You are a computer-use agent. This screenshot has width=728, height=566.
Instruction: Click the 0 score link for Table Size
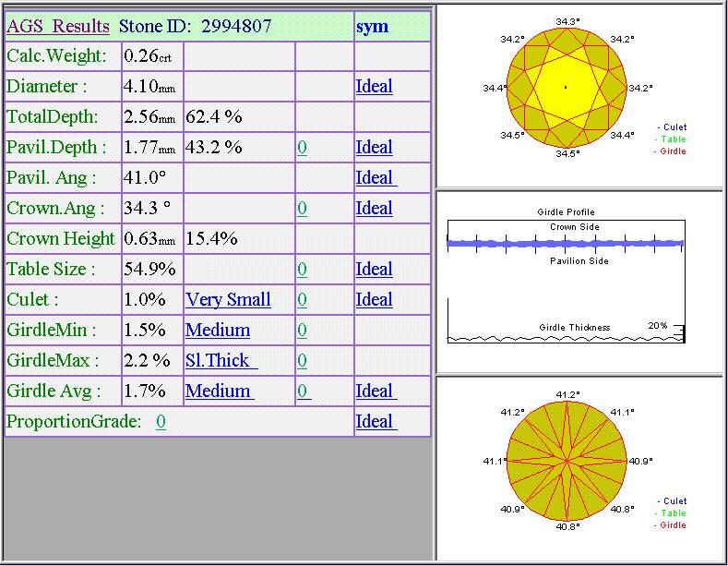coord(302,270)
